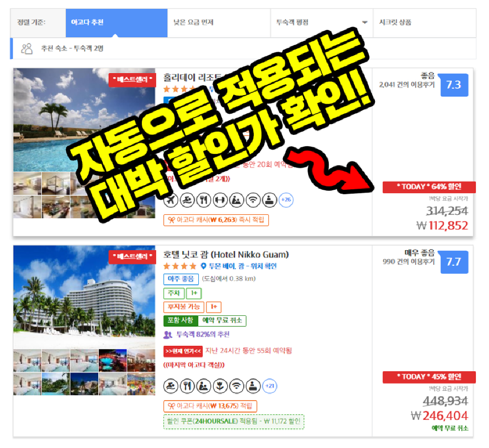
Task: Click the 투몬 베이, 괌 - 위치 확인 link
Action: [243, 266]
